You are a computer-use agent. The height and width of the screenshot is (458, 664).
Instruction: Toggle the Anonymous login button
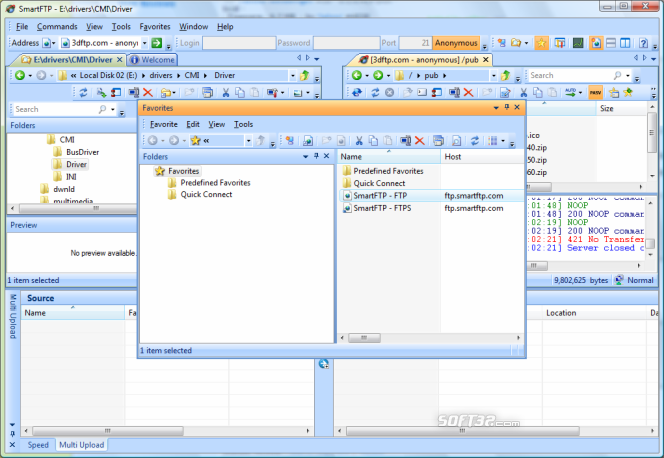[x=456, y=43]
